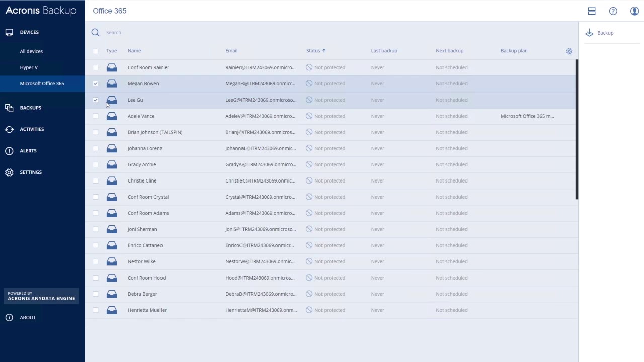This screenshot has width=644, height=362.
Task: Open the help question mark icon
Action: (613, 11)
